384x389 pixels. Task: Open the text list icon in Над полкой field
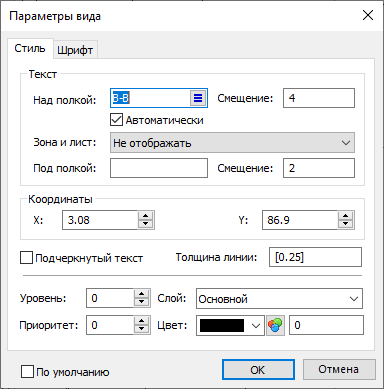click(198, 98)
